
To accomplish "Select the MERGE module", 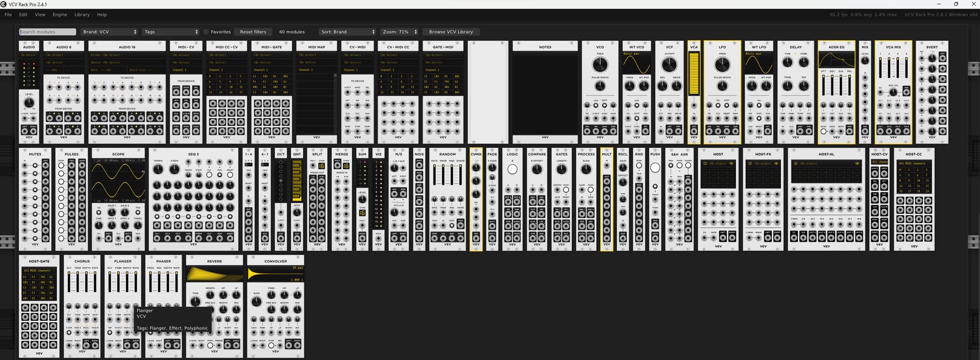I will point(342,199).
